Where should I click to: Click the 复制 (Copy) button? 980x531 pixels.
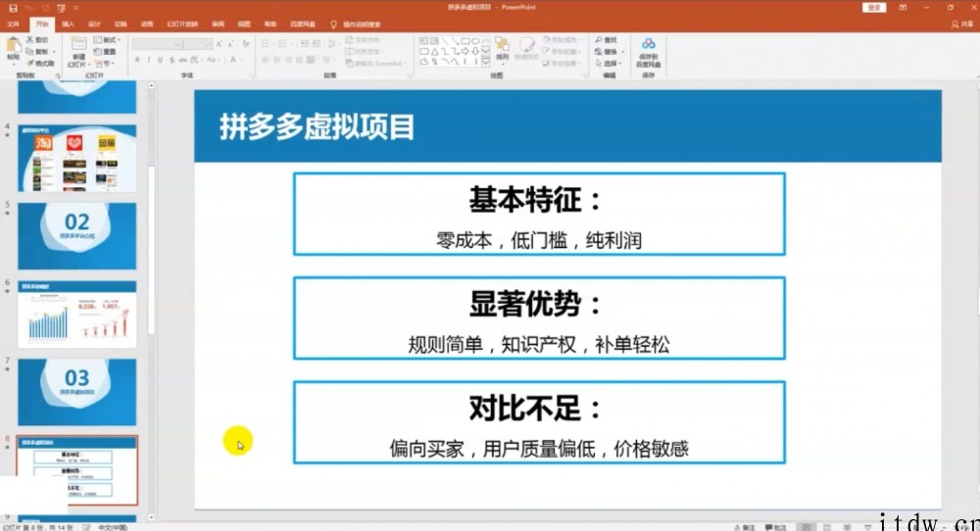click(x=39, y=52)
